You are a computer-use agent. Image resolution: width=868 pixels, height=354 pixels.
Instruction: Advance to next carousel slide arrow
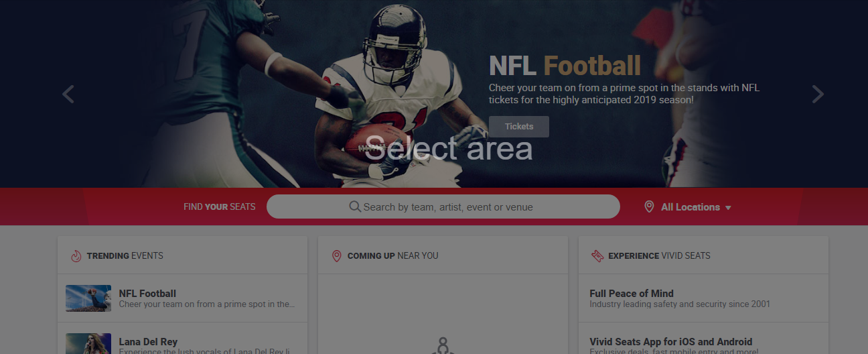pos(818,95)
